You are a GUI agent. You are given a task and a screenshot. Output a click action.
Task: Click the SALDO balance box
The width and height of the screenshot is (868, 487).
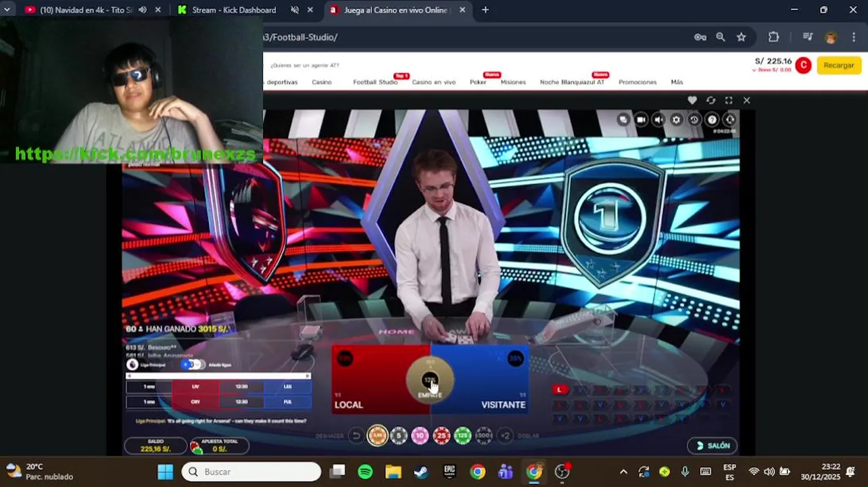point(155,446)
